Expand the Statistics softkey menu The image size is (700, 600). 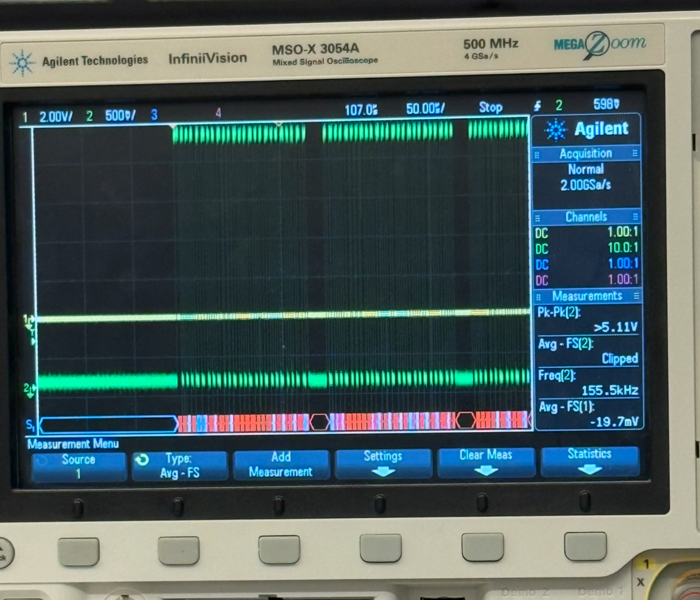589,461
